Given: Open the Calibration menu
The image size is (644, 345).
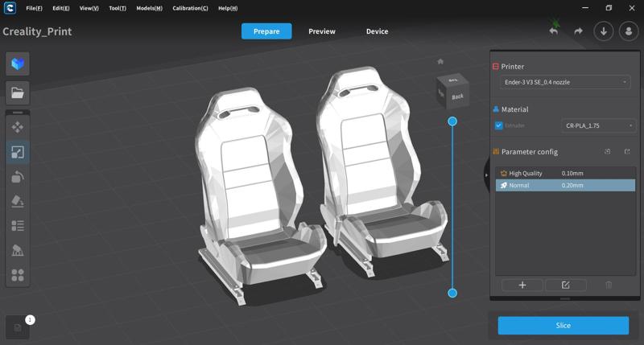Looking at the screenshot, I should click(190, 8).
